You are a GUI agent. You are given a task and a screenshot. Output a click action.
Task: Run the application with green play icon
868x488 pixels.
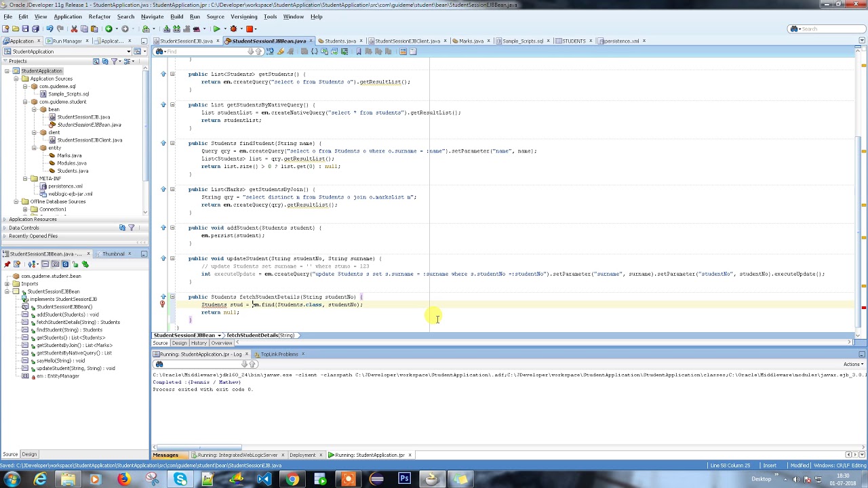click(216, 28)
